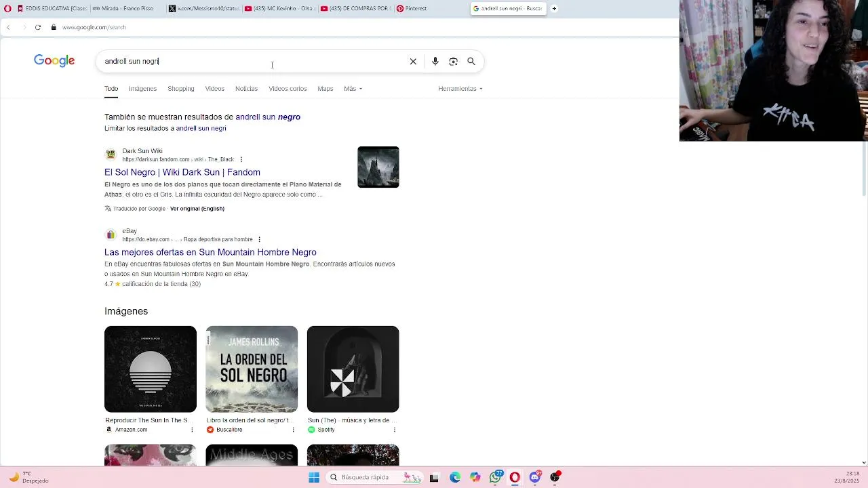Viewport: 868px width, 488px height.
Task: Open options for Amazon.com image result
Action: [x=192, y=430]
